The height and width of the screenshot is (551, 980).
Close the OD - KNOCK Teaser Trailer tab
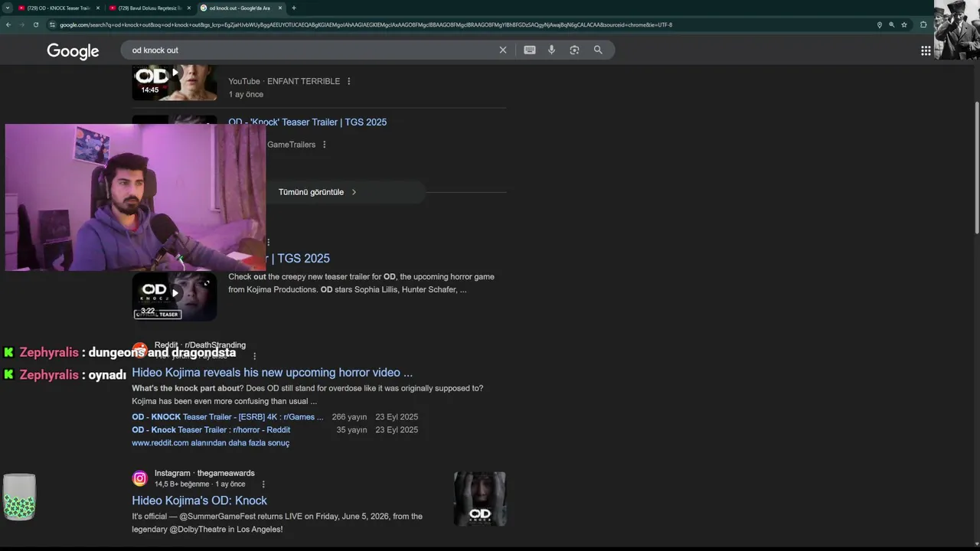coord(98,8)
